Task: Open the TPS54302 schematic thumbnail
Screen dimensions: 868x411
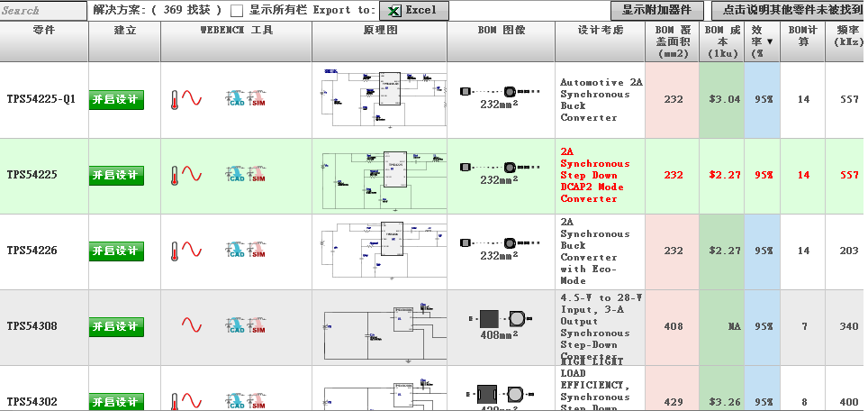Action: click(384, 395)
